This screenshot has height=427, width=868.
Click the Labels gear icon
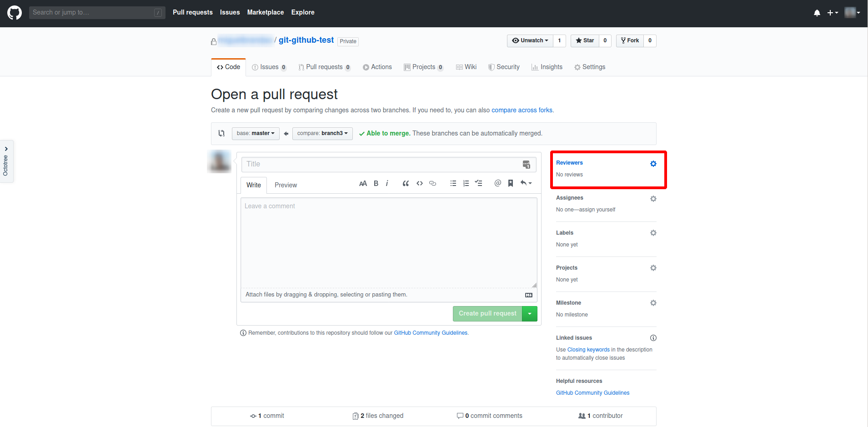tap(653, 233)
